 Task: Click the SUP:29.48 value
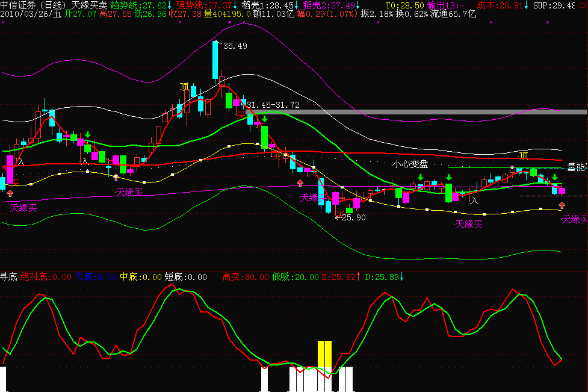tap(554, 5)
